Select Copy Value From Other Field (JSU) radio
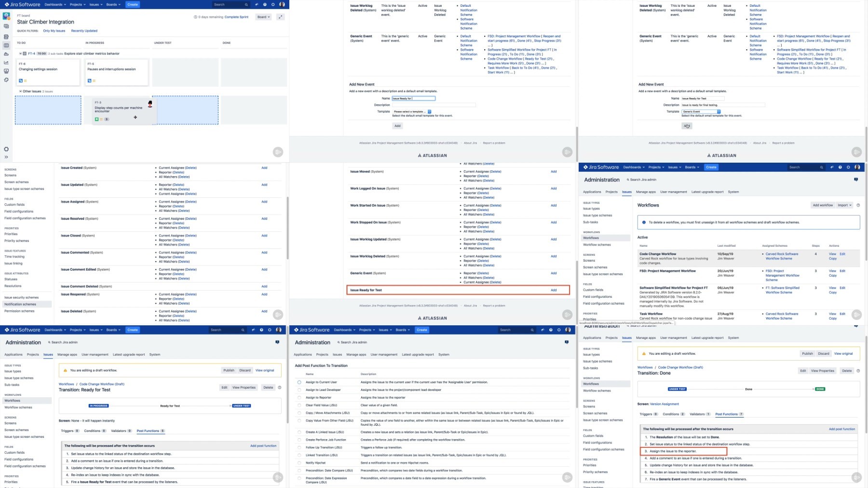Screen dimensions: 868x488 [299, 421]
